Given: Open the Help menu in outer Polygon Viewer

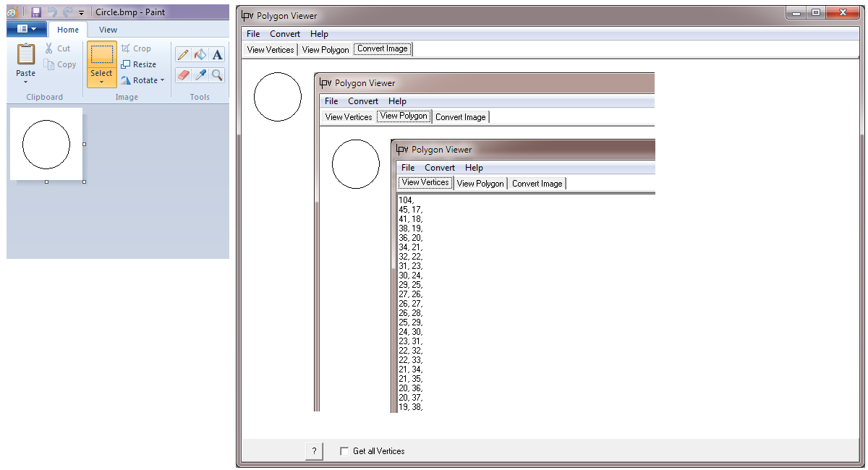Looking at the screenshot, I should (x=319, y=34).
